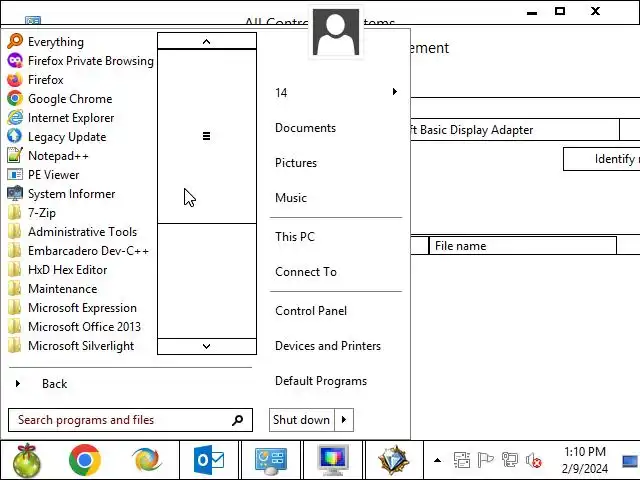The height and width of the screenshot is (480, 640).
Task: Click the user account picture
Action: tap(336, 32)
